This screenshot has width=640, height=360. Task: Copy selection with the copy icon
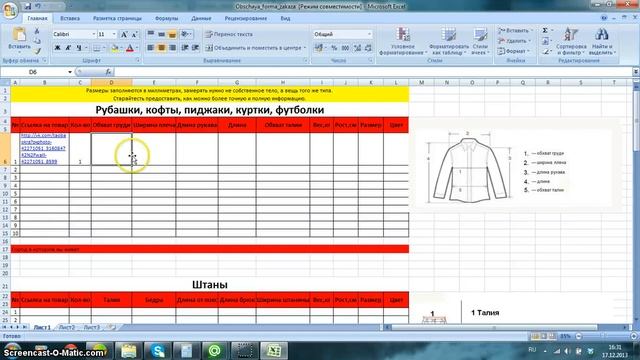(x=37, y=41)
